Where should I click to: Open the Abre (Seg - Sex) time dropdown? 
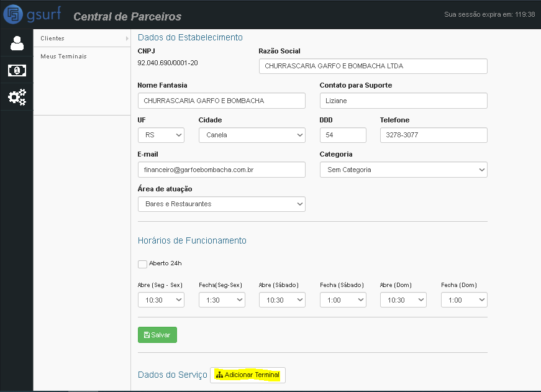(161, 300)
